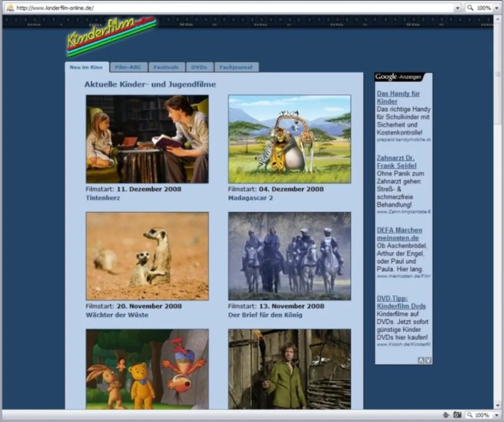The image size is (504, 422).
Task: Show previous Google ads with up arrow
Action: click(x=421, y=360)
